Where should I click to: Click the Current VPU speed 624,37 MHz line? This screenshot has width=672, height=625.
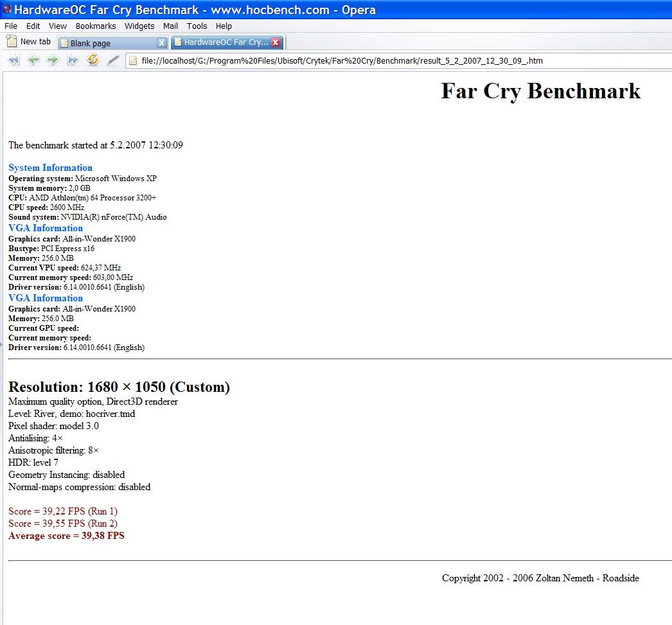point(64,268)
